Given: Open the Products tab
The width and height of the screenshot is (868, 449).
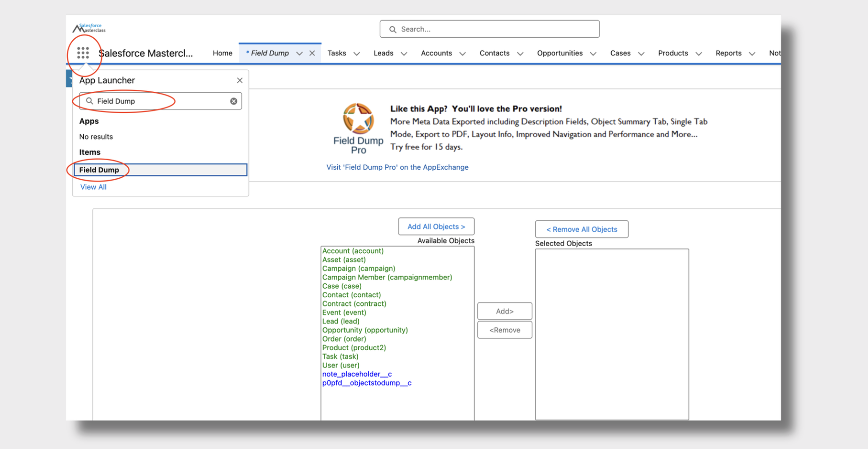Looking at the screenshot, I should (x=673, y=53).
